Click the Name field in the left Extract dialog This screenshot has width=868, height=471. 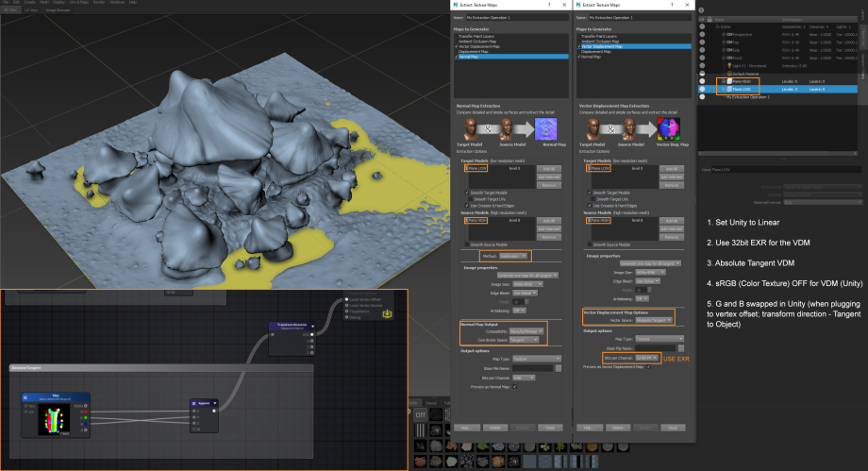pos(516,18)
